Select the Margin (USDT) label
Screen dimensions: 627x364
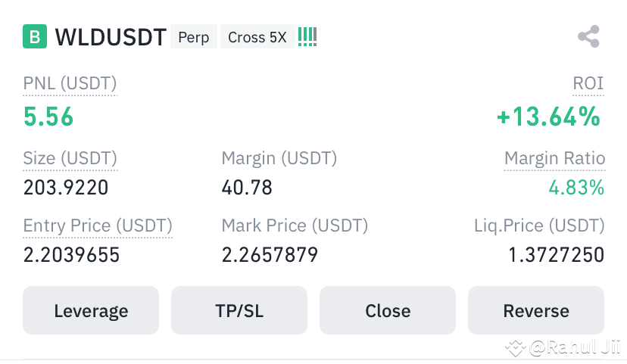tap(279, 158)
